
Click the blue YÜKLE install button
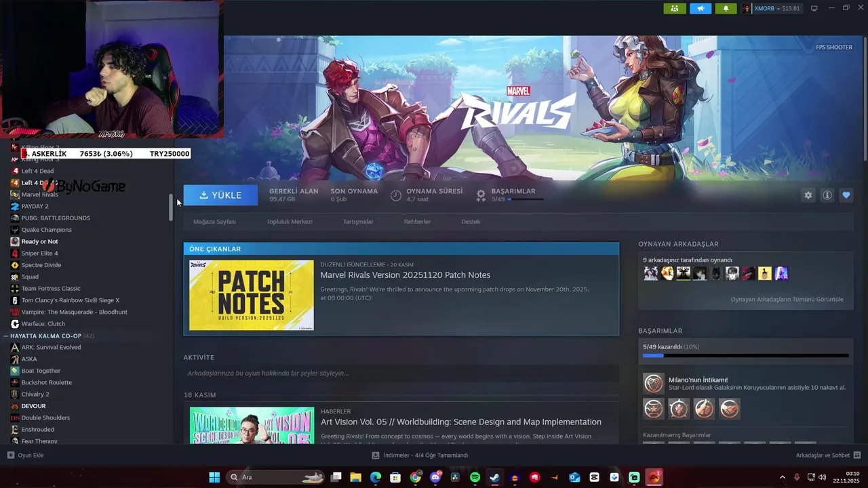(220, 195)
